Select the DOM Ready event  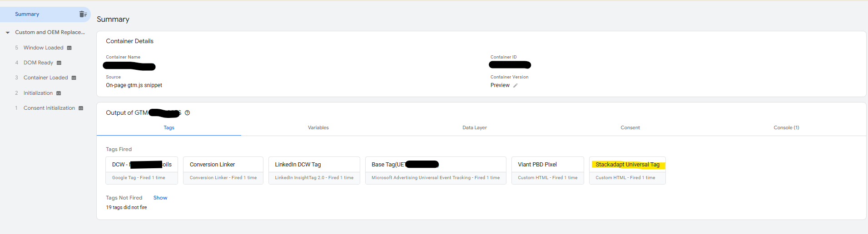38,63
